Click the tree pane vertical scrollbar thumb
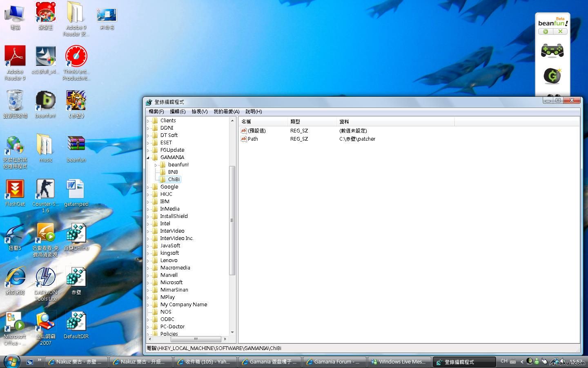The width and height of the screenshot is (588, 368). (x=232, y=220)
